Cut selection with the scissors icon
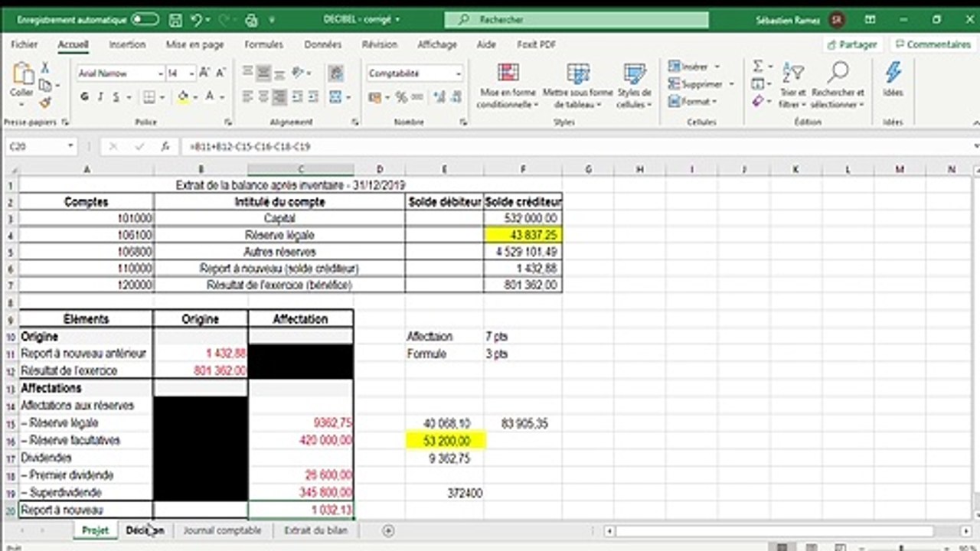Image resolution: width=980 pixels, height=551 pixels. tap(46, 68)
